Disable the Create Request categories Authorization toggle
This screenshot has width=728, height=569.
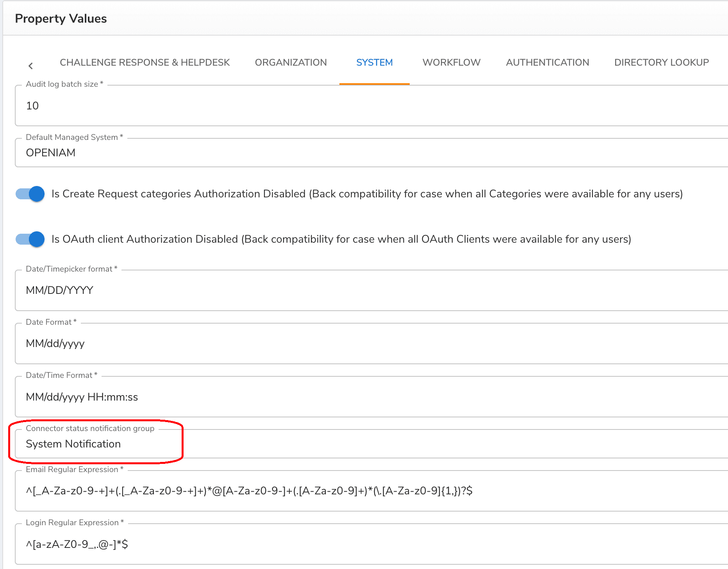(x=30, y=194)
